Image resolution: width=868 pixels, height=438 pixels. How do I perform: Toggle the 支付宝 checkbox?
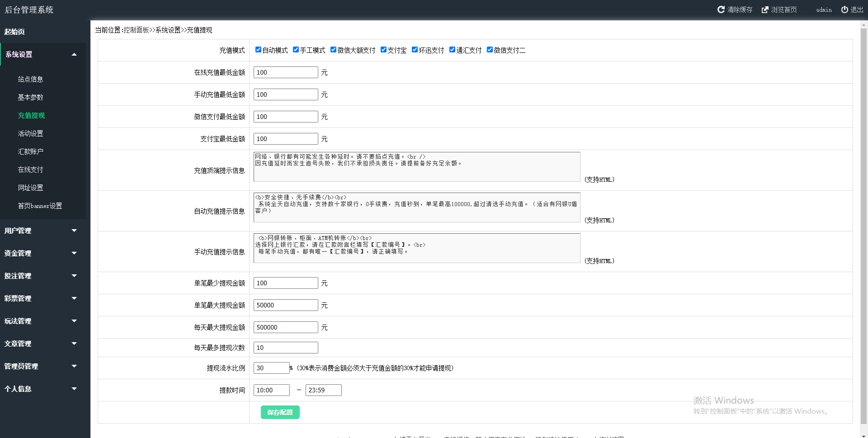coord(383,50)
